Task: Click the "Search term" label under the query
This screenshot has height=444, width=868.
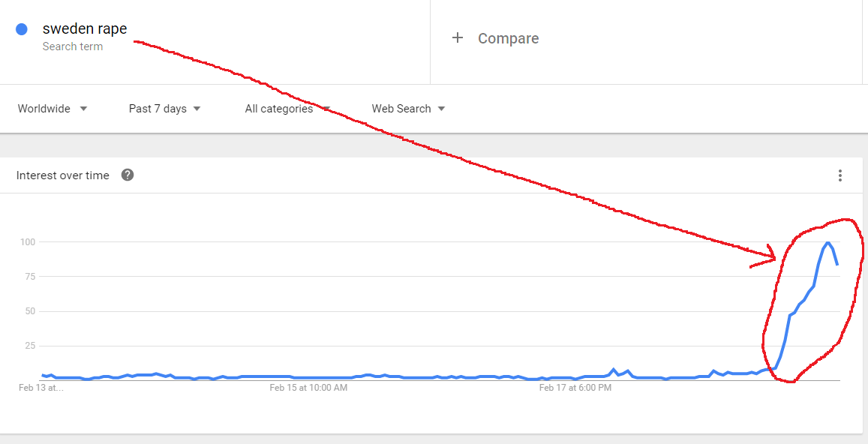Action: point(73,46)
